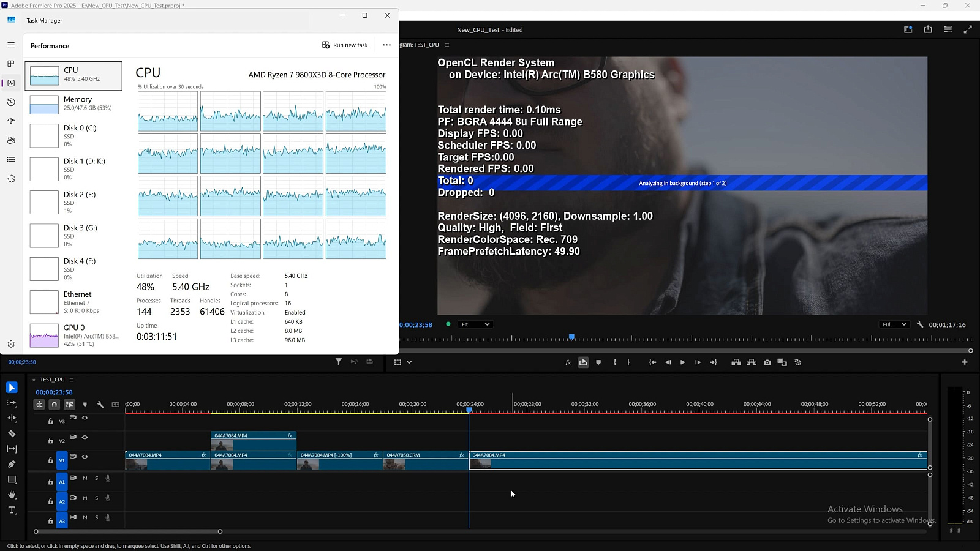The width and height of the screenshot is (980, 551).
Task: Select the Rectangle tool
Action: (12, 479)
